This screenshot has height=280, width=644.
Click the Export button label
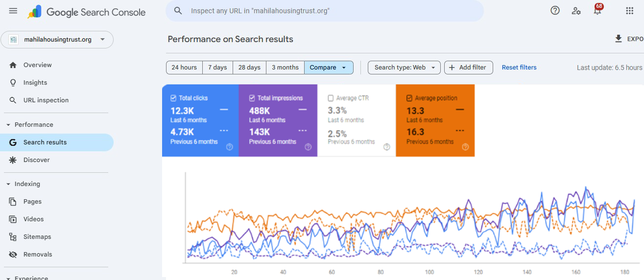[x=635, y=39]
